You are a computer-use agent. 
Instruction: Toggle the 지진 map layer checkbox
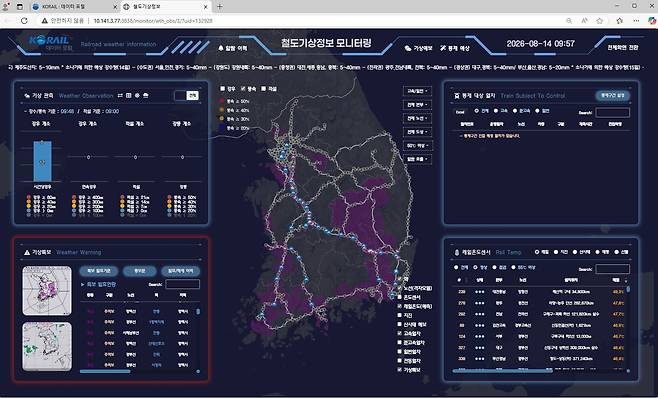400,315
